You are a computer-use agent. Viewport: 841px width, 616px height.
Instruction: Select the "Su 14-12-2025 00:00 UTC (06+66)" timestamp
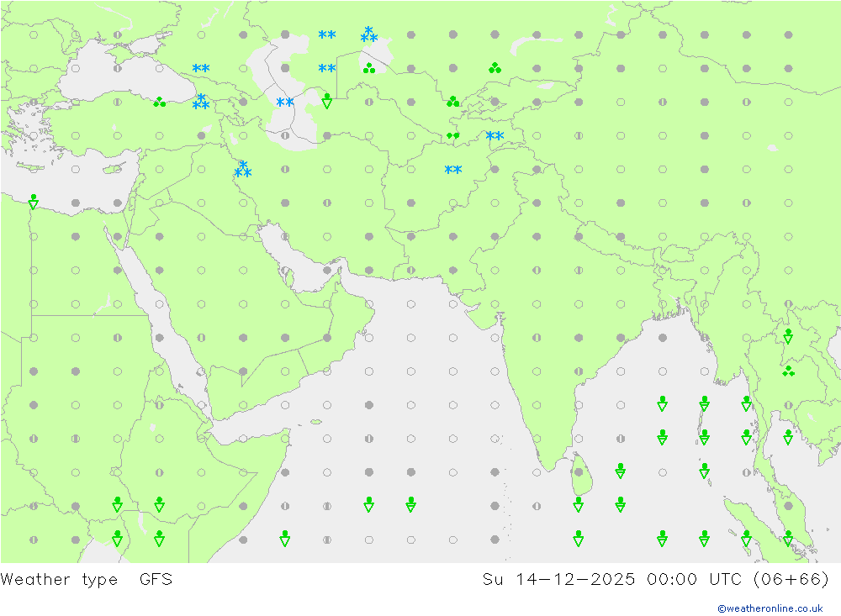click(x=655, y=579)
